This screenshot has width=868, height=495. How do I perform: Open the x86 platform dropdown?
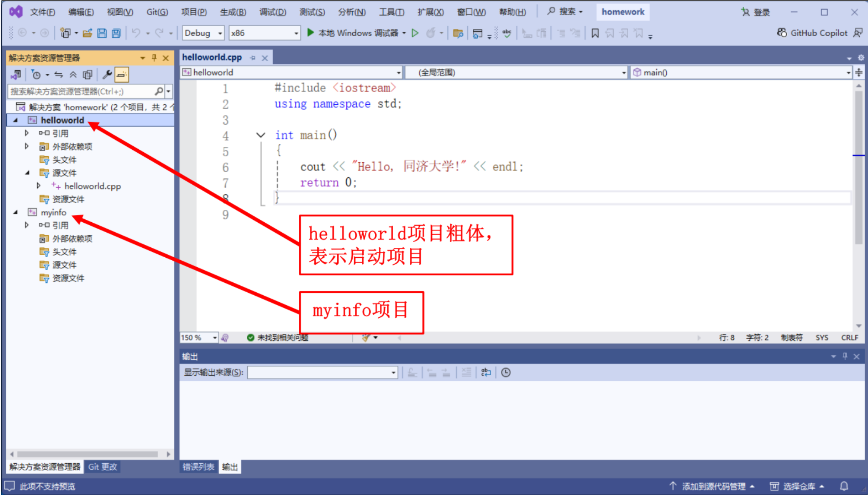[x=296, y=33]
